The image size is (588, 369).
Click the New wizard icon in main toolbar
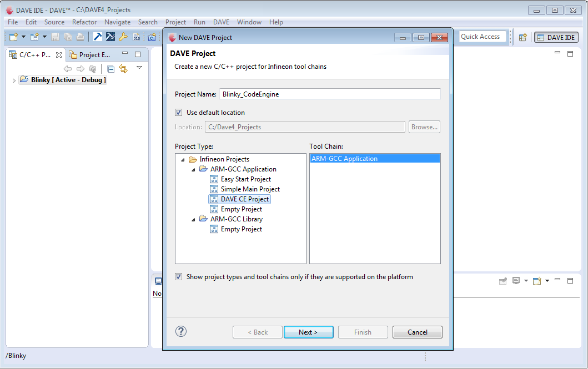13,37
